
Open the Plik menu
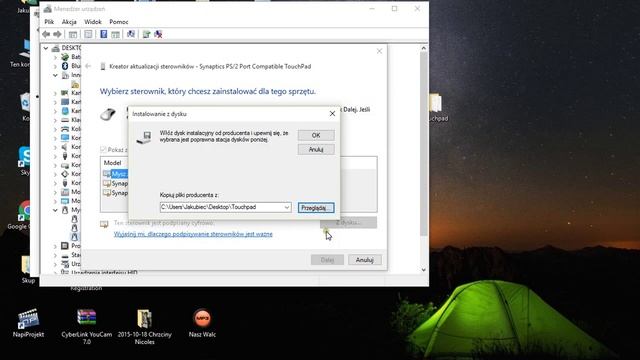(x=49, y=22)
